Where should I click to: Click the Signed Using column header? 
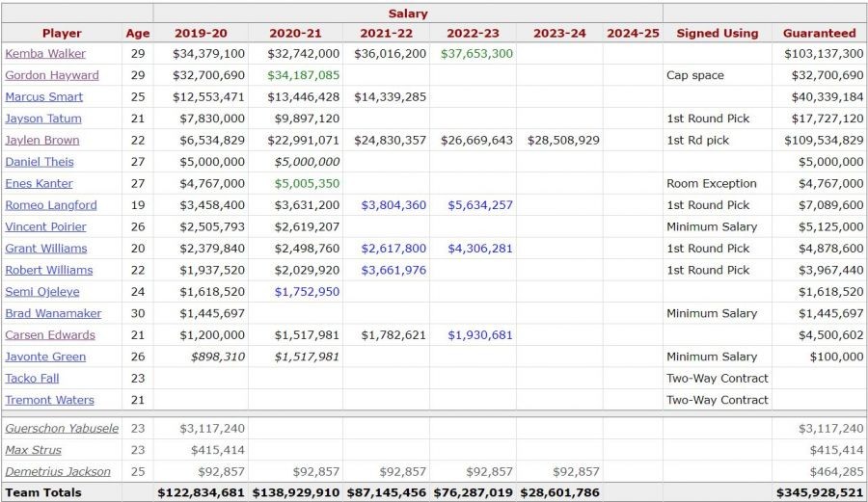coord(717,33)
